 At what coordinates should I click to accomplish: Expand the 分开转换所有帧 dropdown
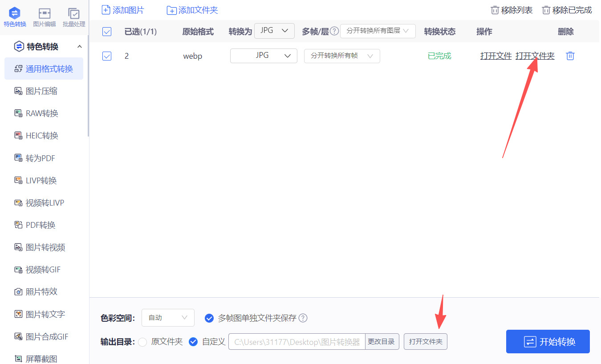tap(342, 56)
